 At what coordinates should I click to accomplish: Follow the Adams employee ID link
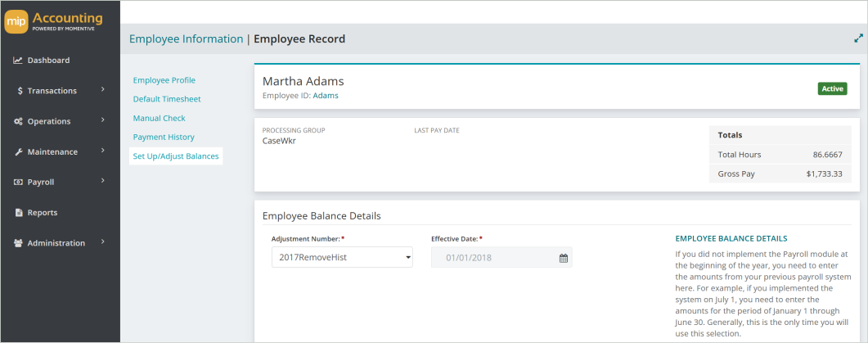(x=326, y=95)
